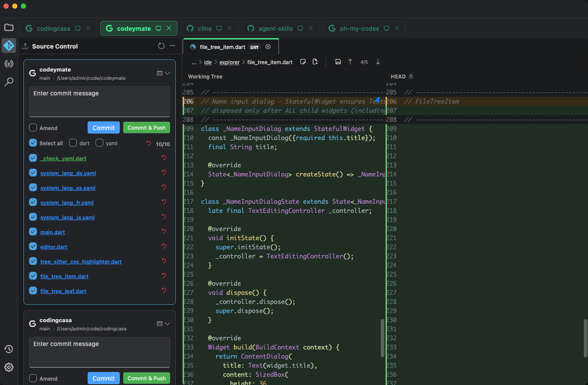588x385 pixels.
Task: Click the blue marker on line 206
Action: tap(378, 100)
